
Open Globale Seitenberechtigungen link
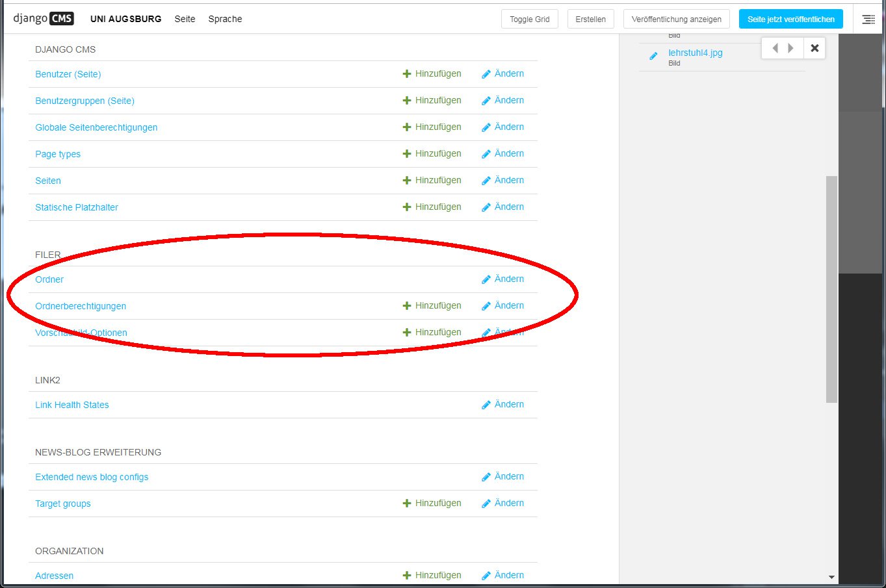coord(96,127)
